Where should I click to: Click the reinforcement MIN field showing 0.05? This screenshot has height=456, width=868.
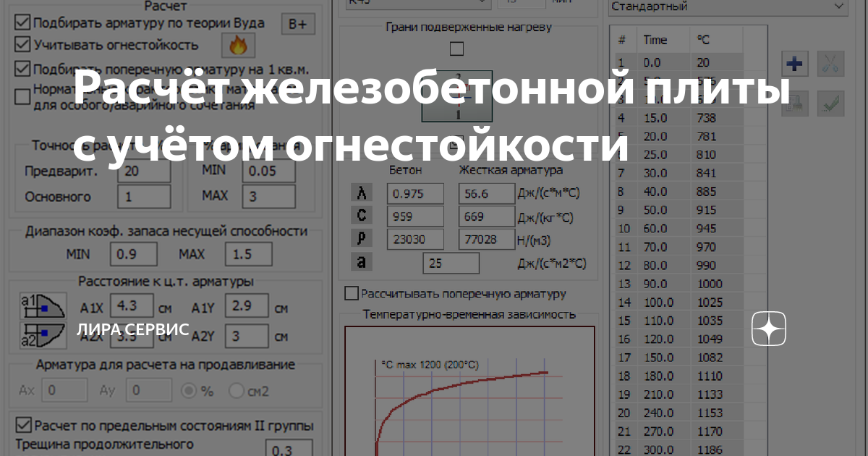tap(269, 172)
